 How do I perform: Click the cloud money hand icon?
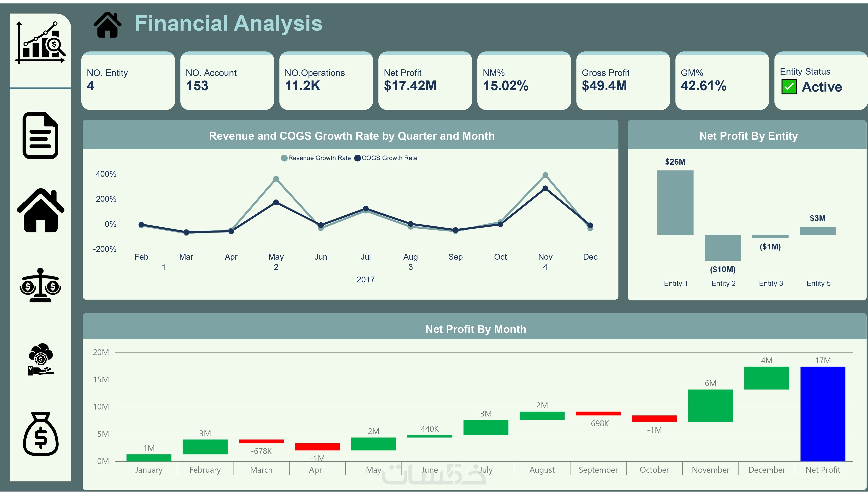point(40,359)
